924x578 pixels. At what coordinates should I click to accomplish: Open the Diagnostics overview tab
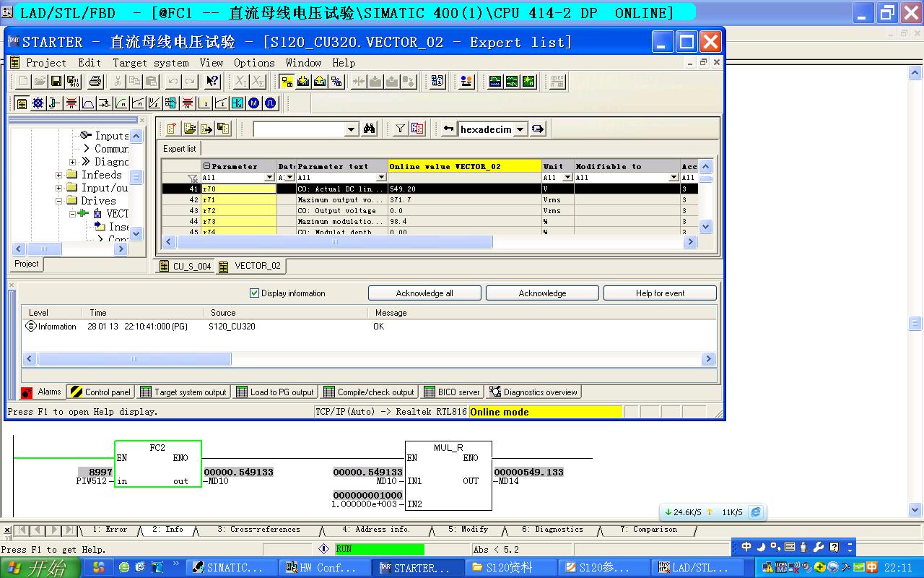533,392
